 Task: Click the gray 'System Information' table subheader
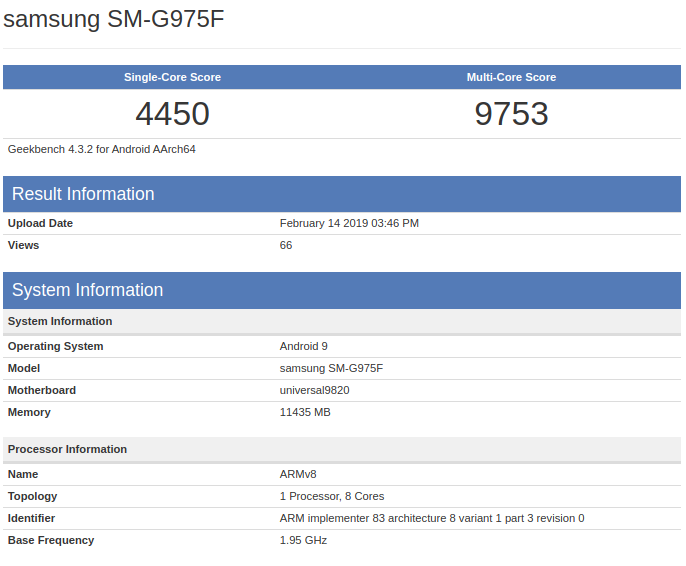342,321
